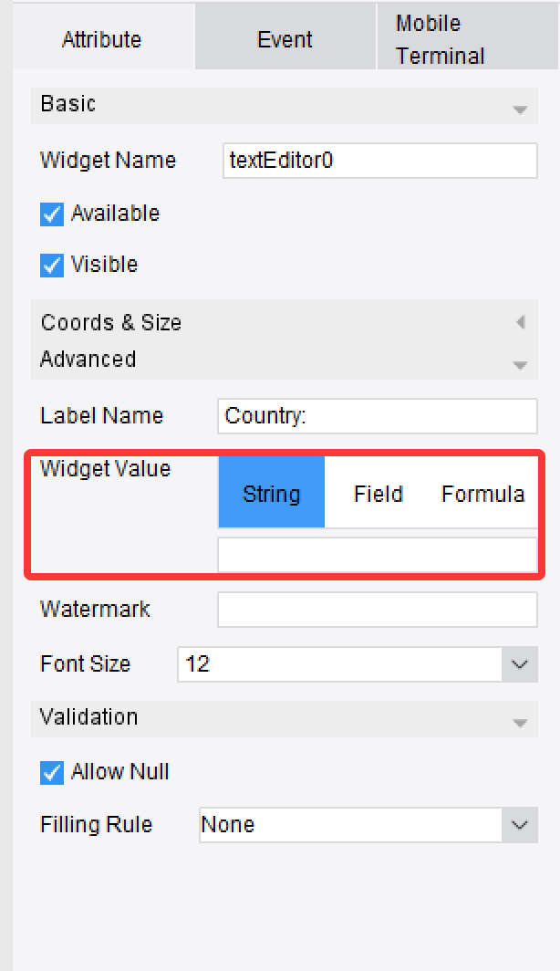The width and height of the screenshot is (560, 971).
Task: Return to the Attribute tab
Action: point(100,38)
